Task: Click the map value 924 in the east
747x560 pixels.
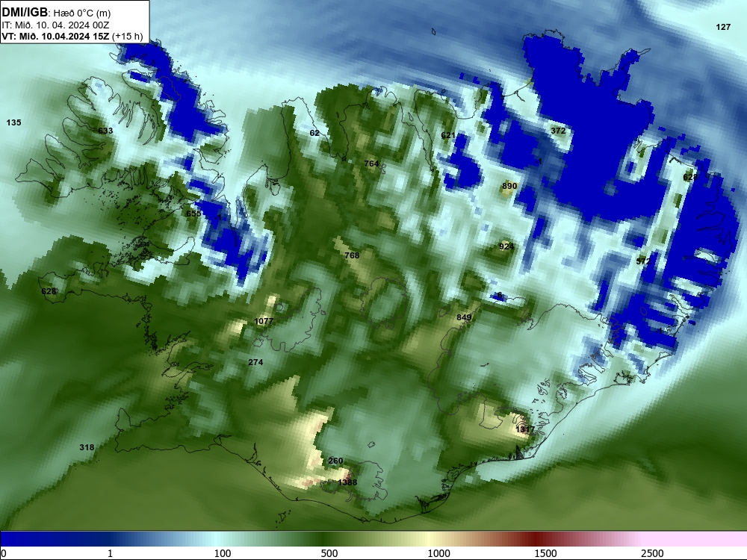Action: [x=506, y=246]
